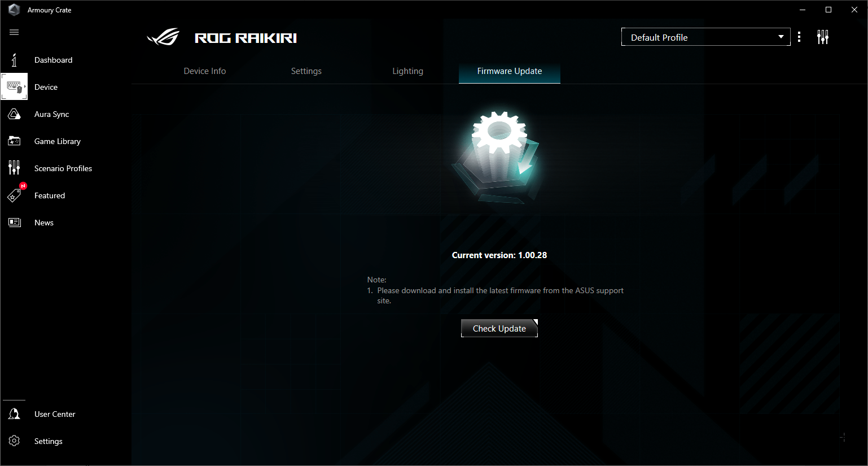The height and width of the screenshot is (466, 868).
Task: Open the Game Library sidebar entry
Action: point(58,141)
